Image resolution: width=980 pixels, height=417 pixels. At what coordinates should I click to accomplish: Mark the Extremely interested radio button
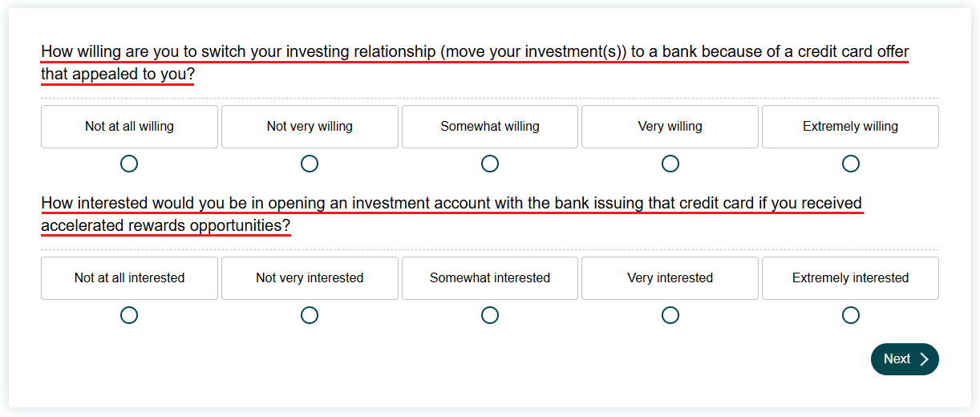click(x=851, y=315)
